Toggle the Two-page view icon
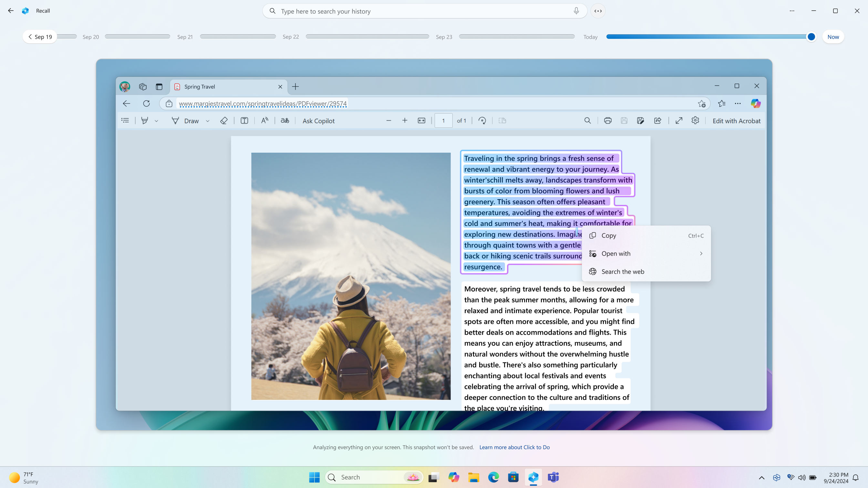The height and width of the screenshot is (488, 868). [x=502, y=120]
